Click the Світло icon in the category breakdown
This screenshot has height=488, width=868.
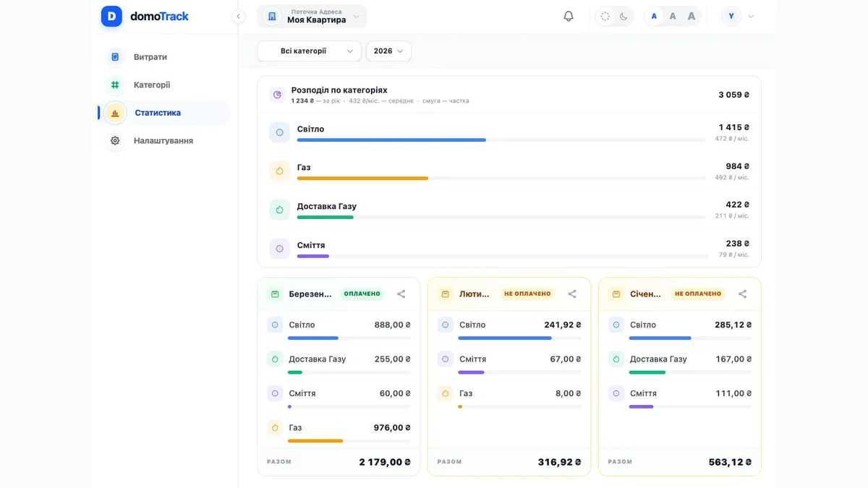(x=279, y=133)
